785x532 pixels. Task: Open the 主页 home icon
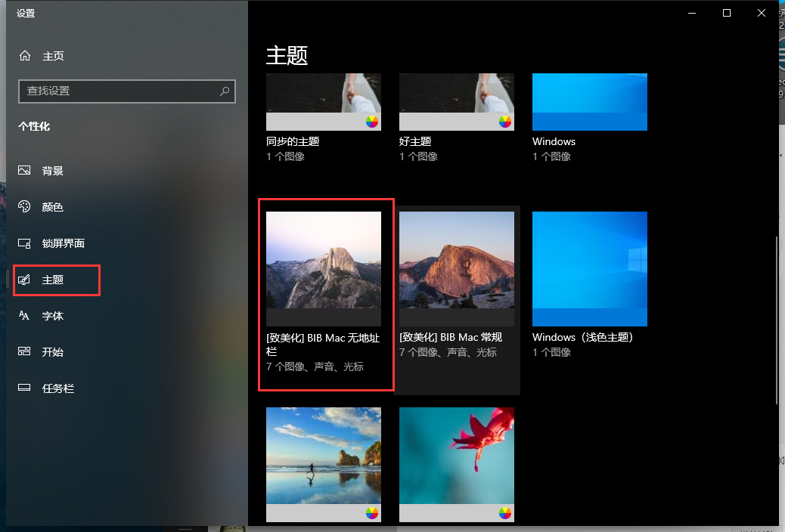25,56
